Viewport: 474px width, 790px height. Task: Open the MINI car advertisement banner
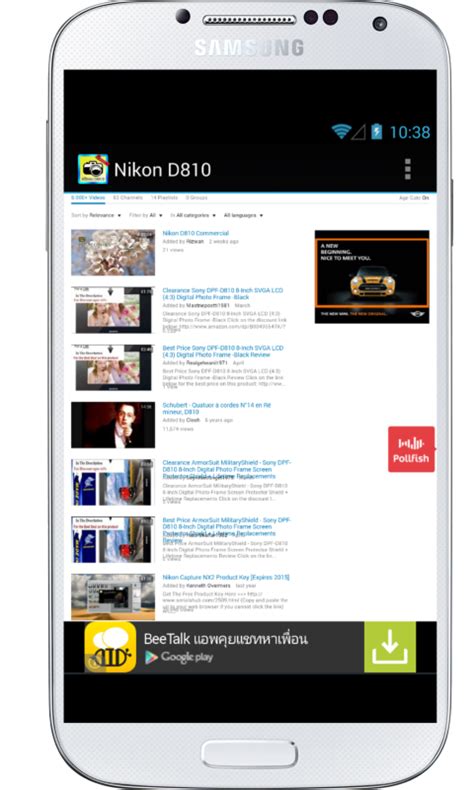click(x=372, y=277)
